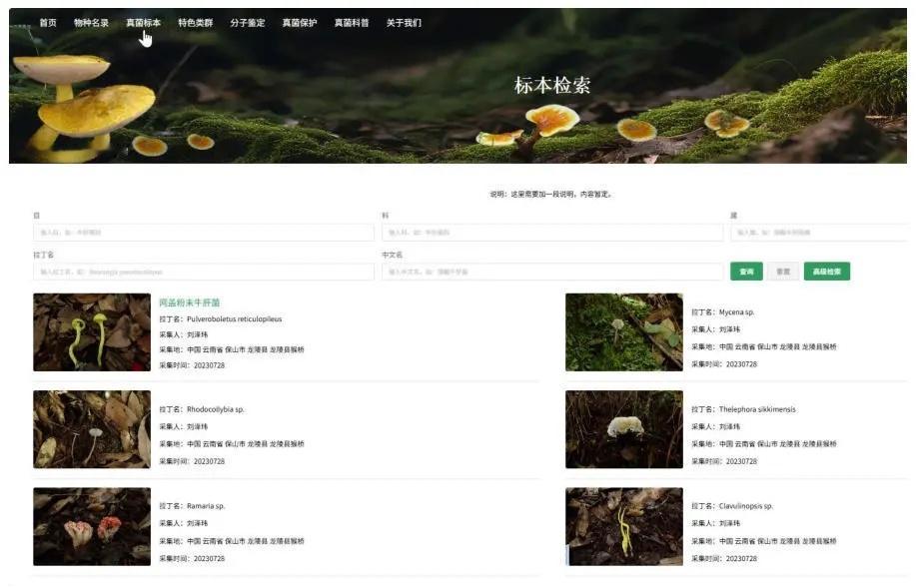
Task: Focus the 中文名 input field
Action: click(552, 272)
